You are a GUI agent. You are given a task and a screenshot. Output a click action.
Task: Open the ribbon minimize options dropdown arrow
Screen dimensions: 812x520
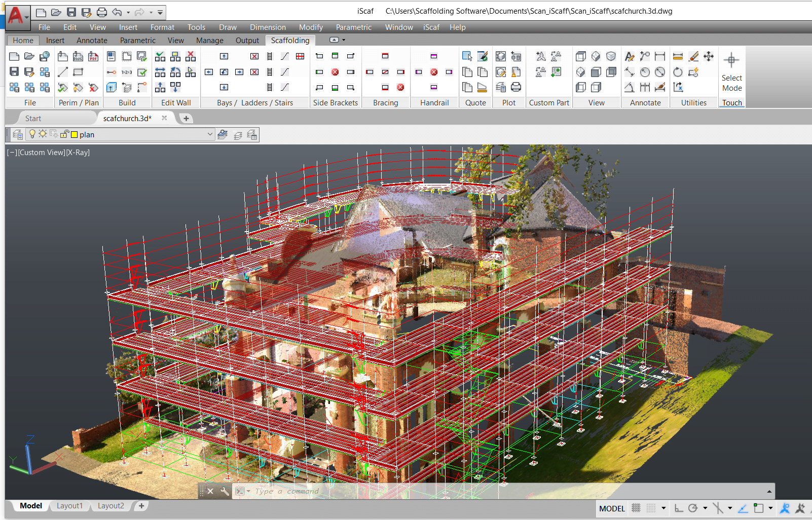click(x=344, y=40)
